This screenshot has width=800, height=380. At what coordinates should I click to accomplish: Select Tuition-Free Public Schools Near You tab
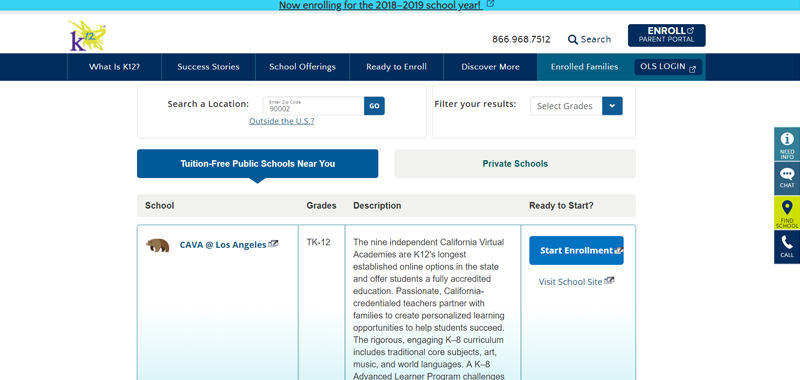(x=258, y=164)
